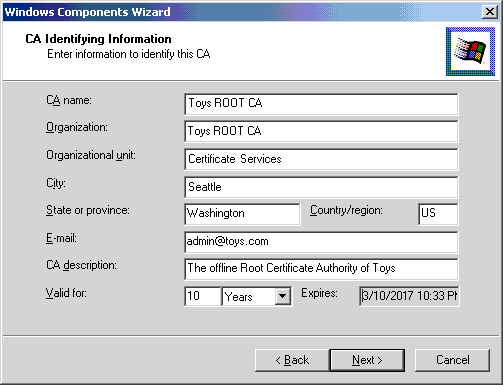
Task: Click into the City field containing Seattle
Action: pyautogui.click(x=321, y=187)
